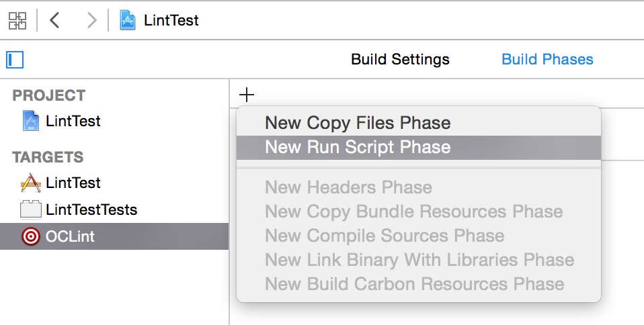Select the LintTestTests target row
The height and width of the screenshot is (325, 644).
click(x=91, y=210)
